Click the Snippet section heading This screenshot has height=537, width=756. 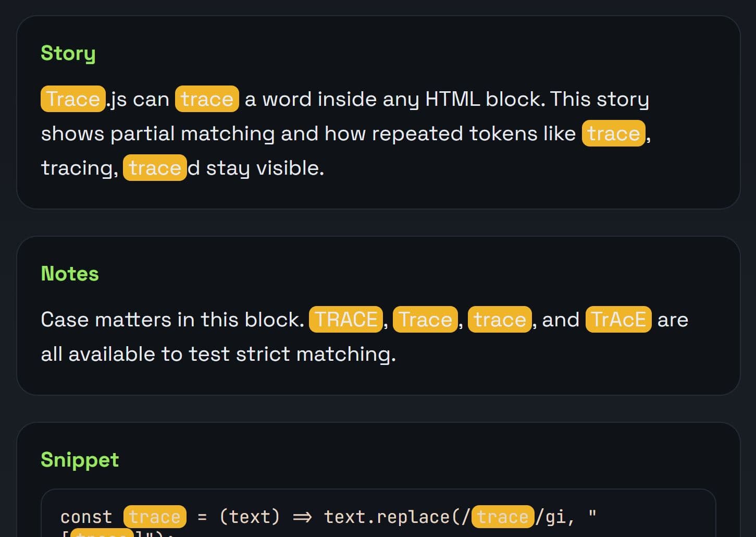[80, 460]
